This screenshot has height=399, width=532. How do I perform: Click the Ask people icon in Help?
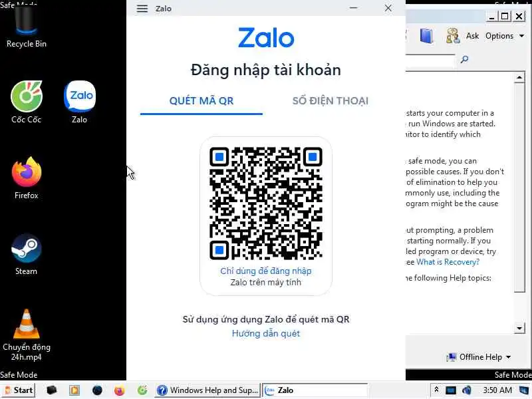click(453, 36)
